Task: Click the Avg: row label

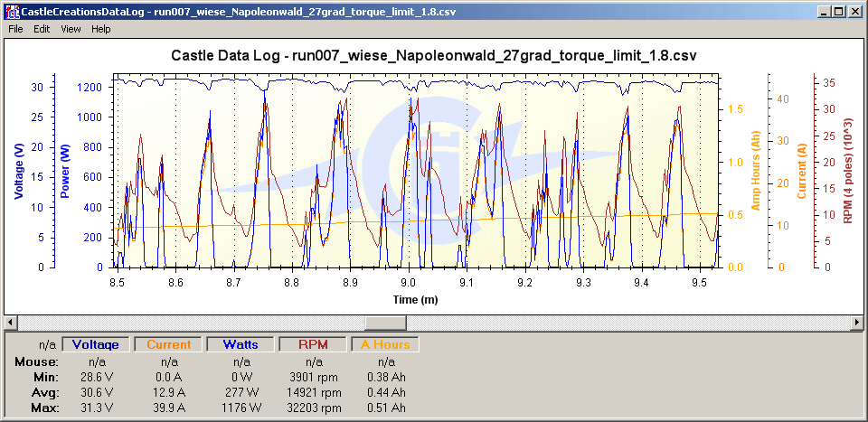Action: click(x=45, y=393)
